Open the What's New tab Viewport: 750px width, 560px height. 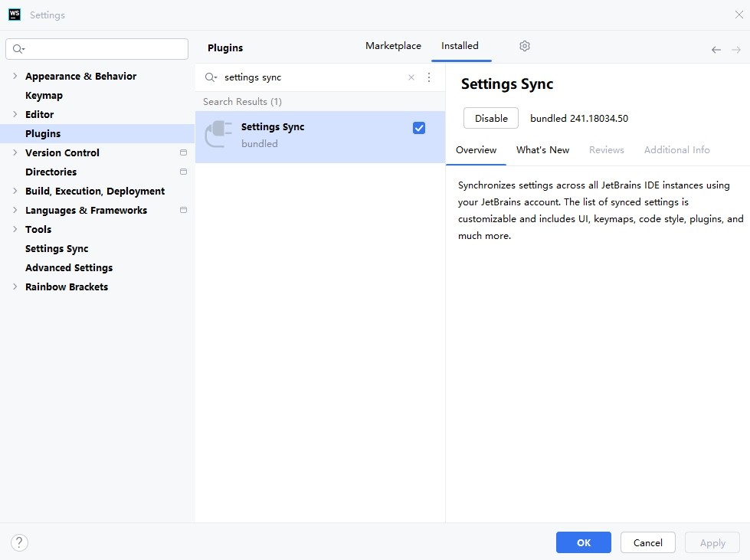pyautogui.click(x=543, y=150)
